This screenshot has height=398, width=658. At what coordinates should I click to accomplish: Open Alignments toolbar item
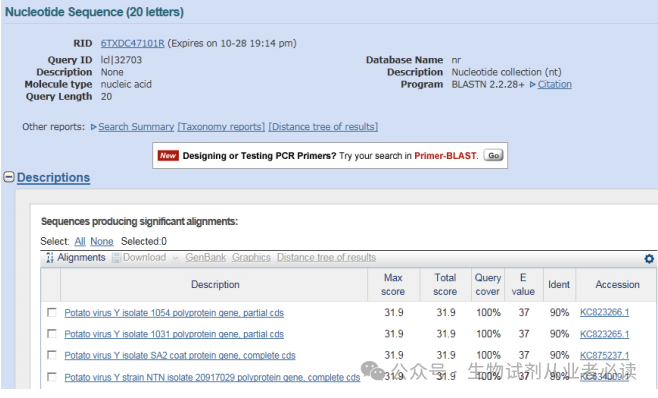pyautogui.click(x=81, y=257)
